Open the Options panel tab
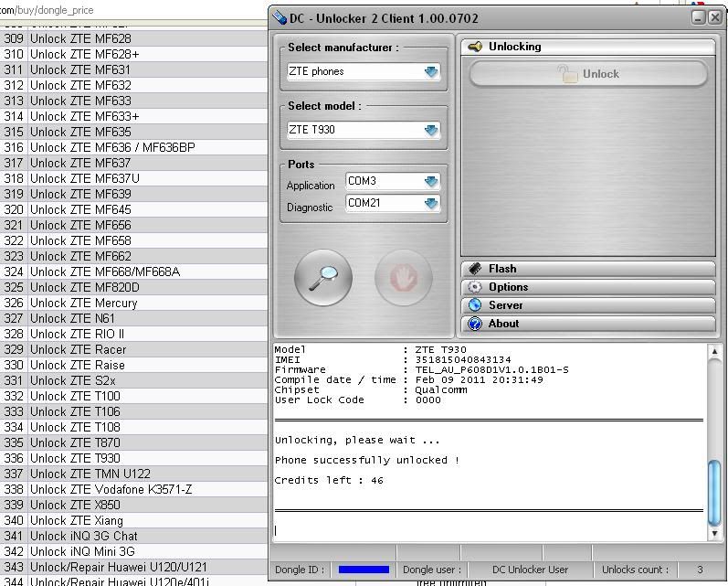This screenshot has height=586, width=728. (588, 287)
